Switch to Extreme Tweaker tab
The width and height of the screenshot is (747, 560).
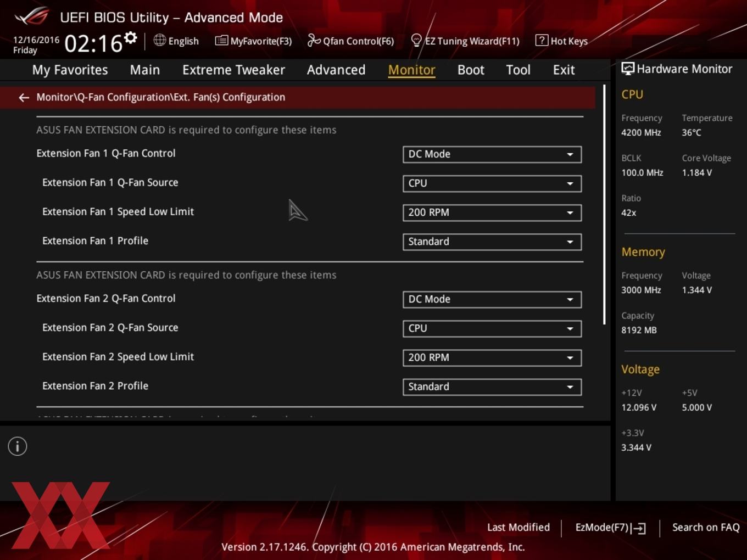click(x=233, y=70)
